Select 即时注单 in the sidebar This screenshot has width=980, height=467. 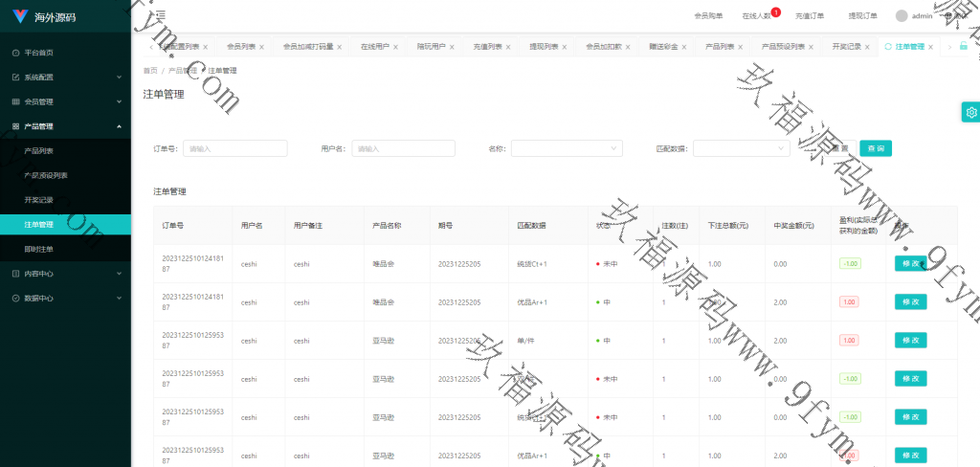pyautogui.click(x=39, y=249)
